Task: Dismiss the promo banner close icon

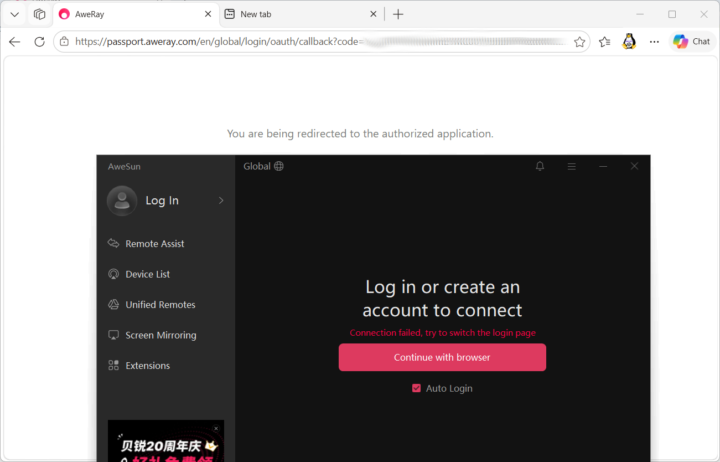Action: (216, 428)
